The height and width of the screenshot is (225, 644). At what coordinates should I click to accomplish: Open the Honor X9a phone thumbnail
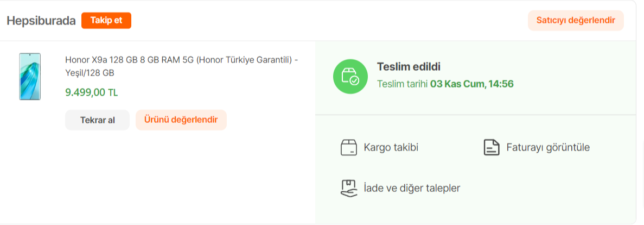[30, 76]
